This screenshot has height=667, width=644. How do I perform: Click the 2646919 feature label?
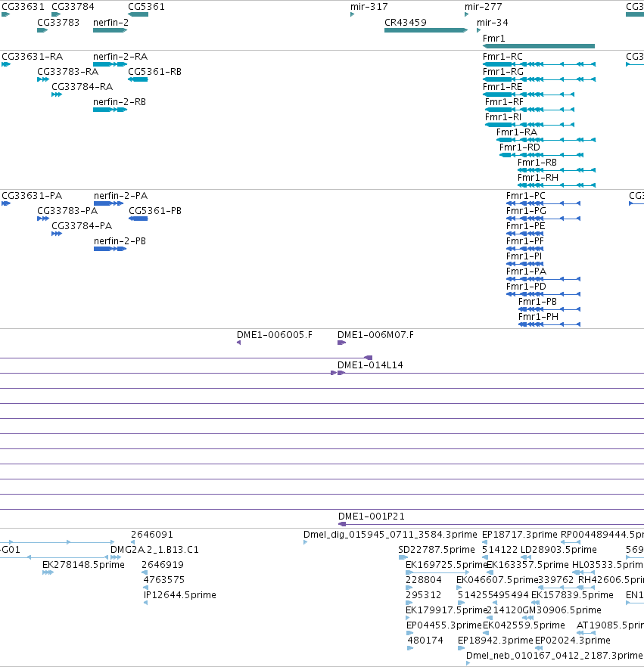point(163,564)
